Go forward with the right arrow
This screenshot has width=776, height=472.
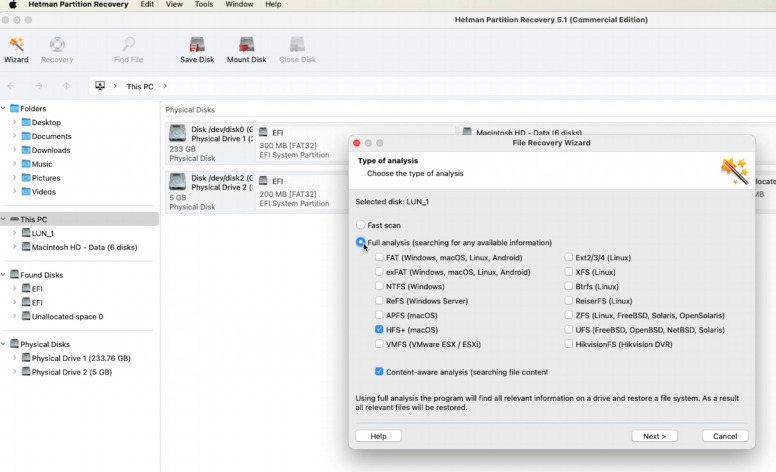tap(39, 86)
